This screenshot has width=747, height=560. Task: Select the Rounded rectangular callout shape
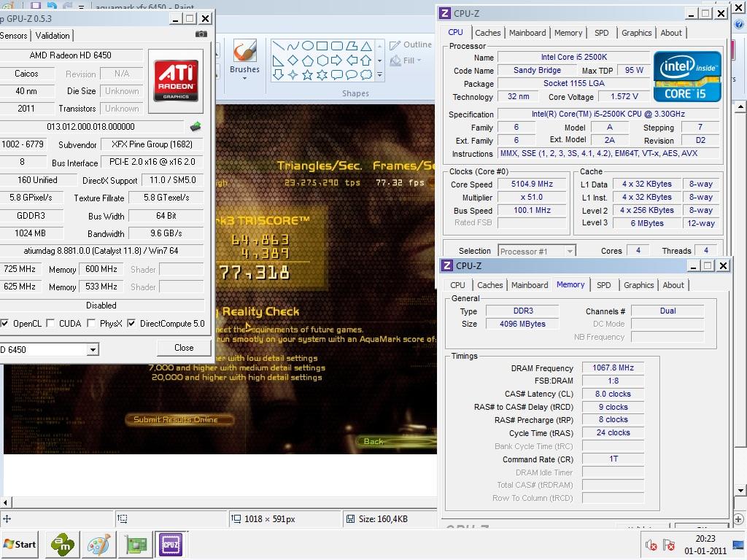click(x=337, y=75)
